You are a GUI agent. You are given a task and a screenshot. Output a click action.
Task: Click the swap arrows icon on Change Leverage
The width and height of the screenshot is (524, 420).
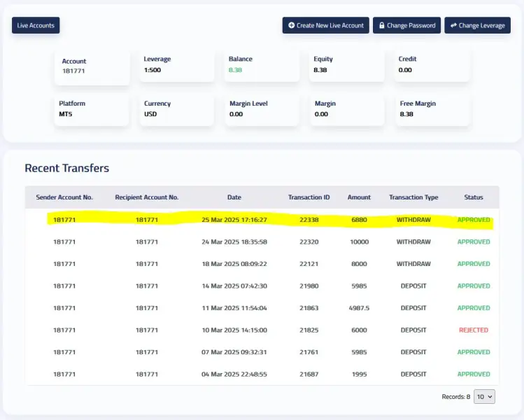coord(453,25)
